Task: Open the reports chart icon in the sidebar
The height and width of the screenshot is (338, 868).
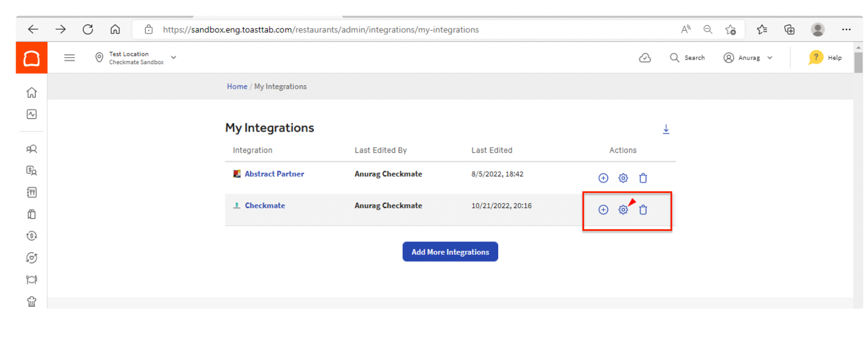Action: click(32, 114)
